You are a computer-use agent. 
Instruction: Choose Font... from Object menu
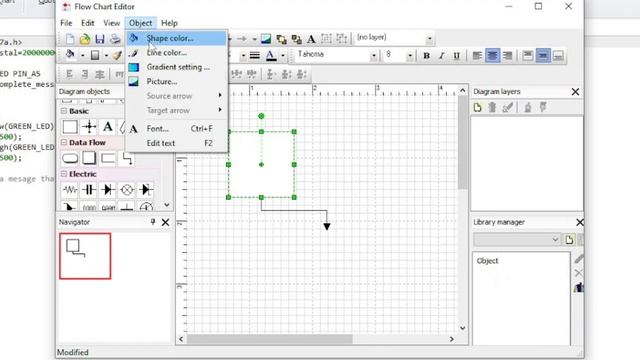(177, 129)
